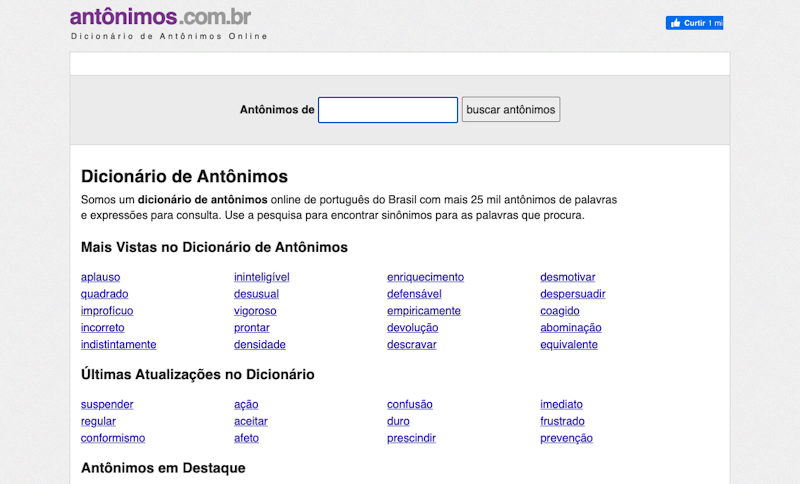Open the ação link

246,404
